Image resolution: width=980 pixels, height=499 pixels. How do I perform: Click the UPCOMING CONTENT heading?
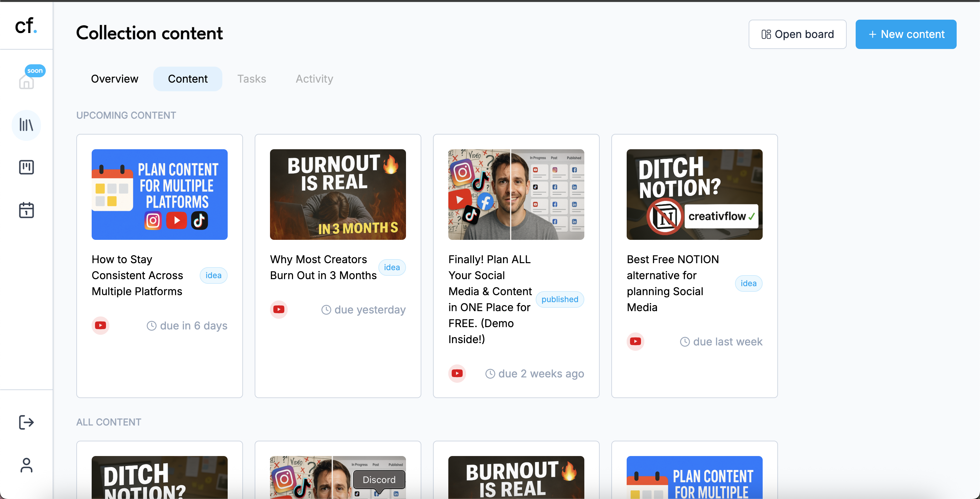(x=126, y=115)
